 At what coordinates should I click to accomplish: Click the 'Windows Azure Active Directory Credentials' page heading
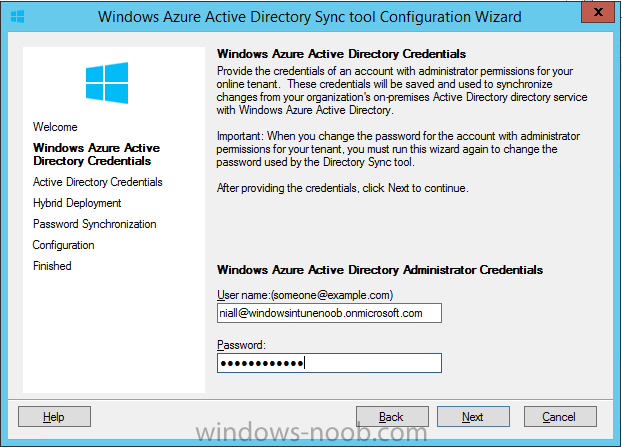click(x=341, y=54)
